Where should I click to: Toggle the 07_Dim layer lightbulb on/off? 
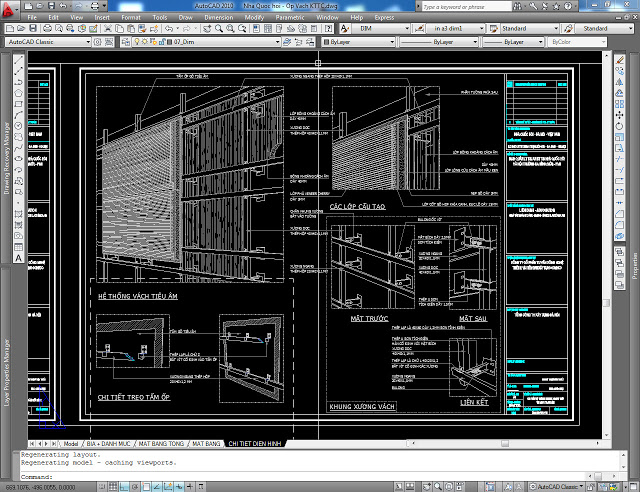point(135,44)
